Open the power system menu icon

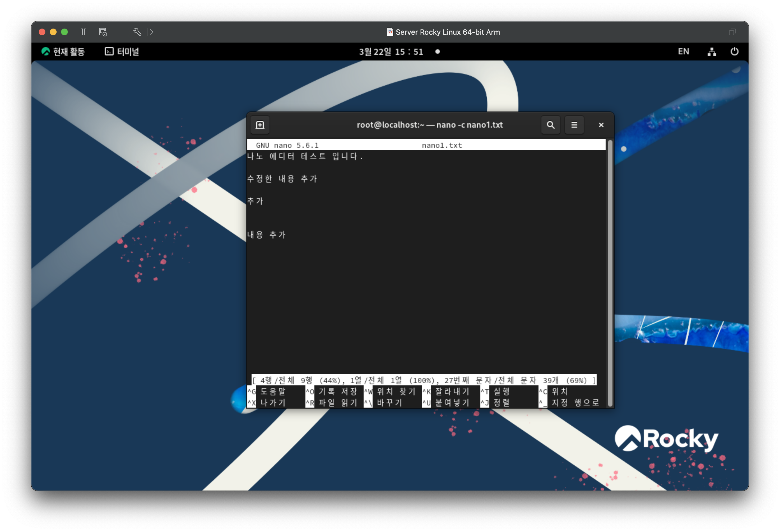(x=734, y=52)
